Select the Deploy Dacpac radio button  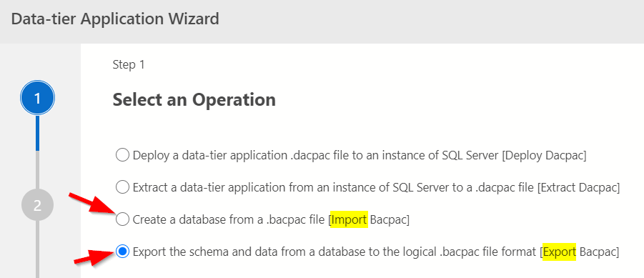(x=122, y=156)
